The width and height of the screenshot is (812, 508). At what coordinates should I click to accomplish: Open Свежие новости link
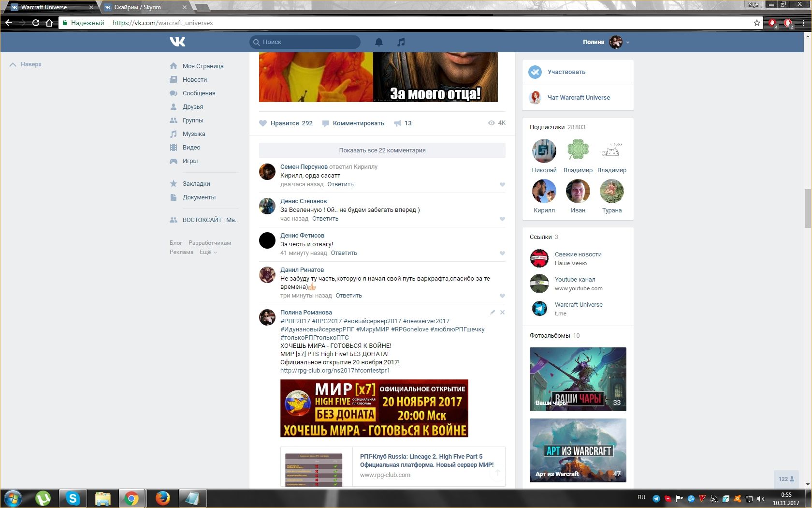click(578, 254)
